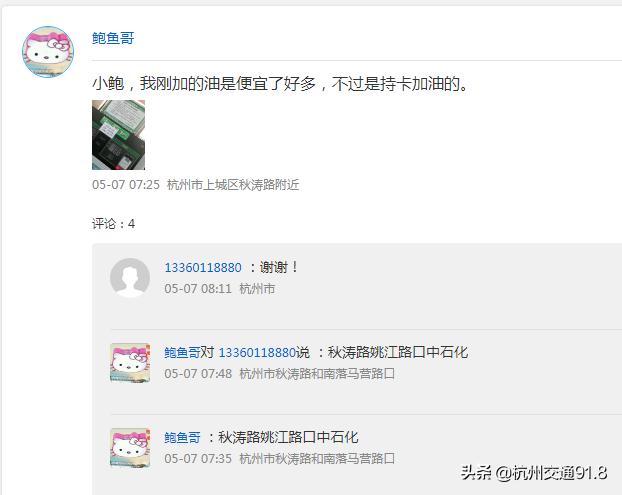Click the main post text about 持卡加油
Viewport: 622px width, 495px height.
tap(280, 84)
